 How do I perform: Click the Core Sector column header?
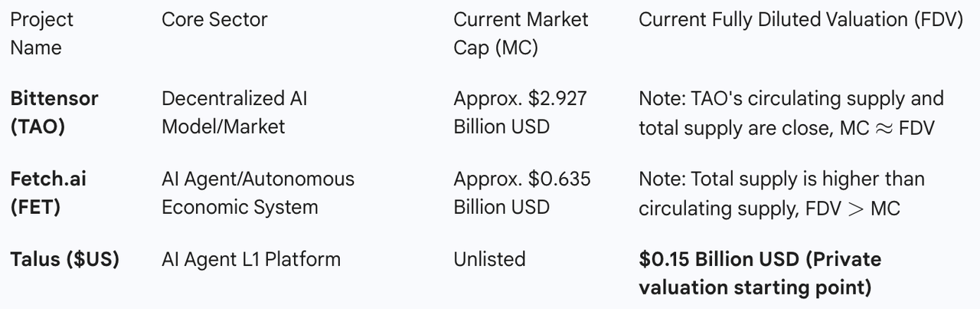[x=214, y=20]
